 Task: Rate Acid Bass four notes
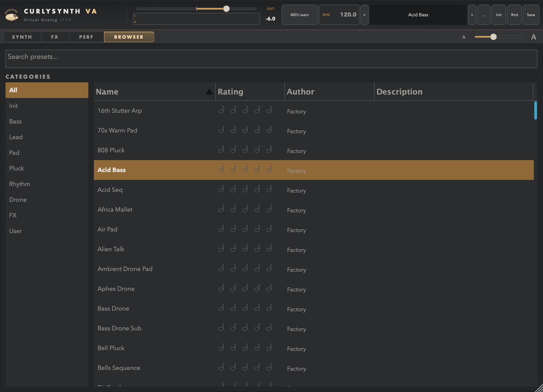(x=257, y=169)
